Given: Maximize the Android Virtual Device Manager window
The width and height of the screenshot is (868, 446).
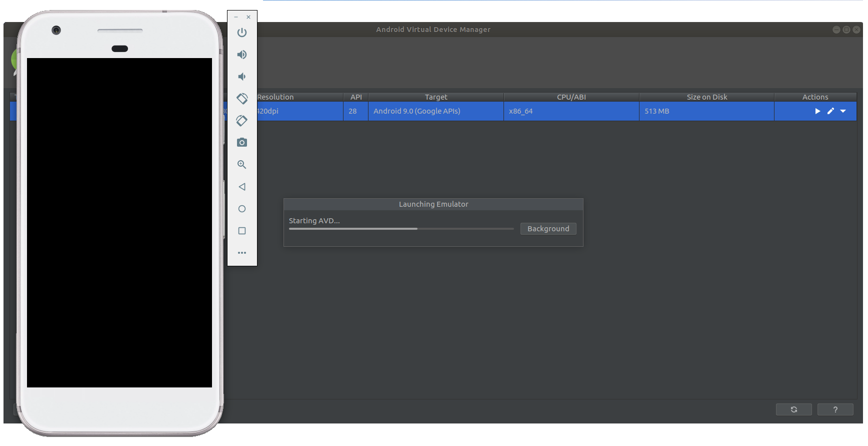Looking at the screenshot, I should [x=846, y=30].
